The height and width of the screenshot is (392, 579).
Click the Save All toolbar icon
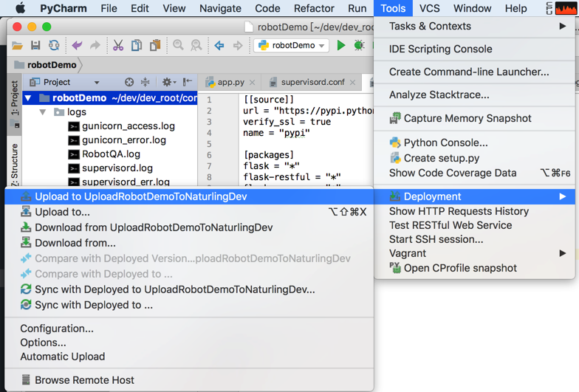tap(35, 46)
